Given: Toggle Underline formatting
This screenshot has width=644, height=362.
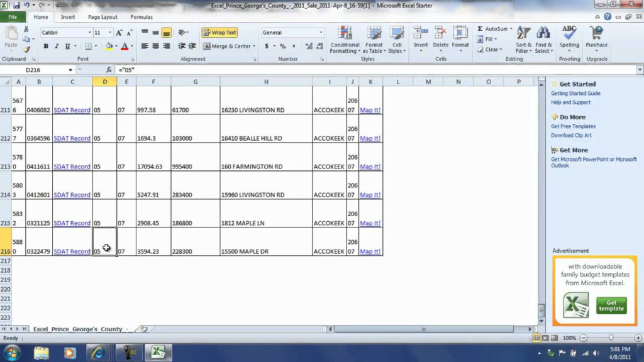Looking at the screenshot, I should [x=67, y=47].
